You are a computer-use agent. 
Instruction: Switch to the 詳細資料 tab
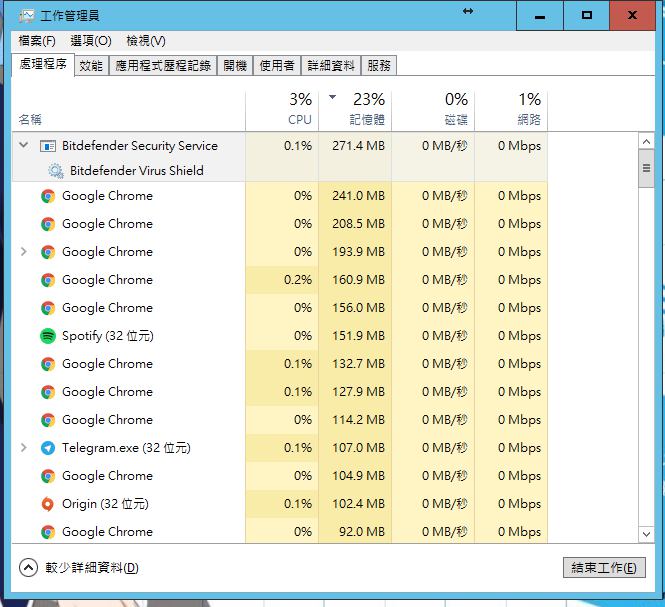click(x=330, y=66)
